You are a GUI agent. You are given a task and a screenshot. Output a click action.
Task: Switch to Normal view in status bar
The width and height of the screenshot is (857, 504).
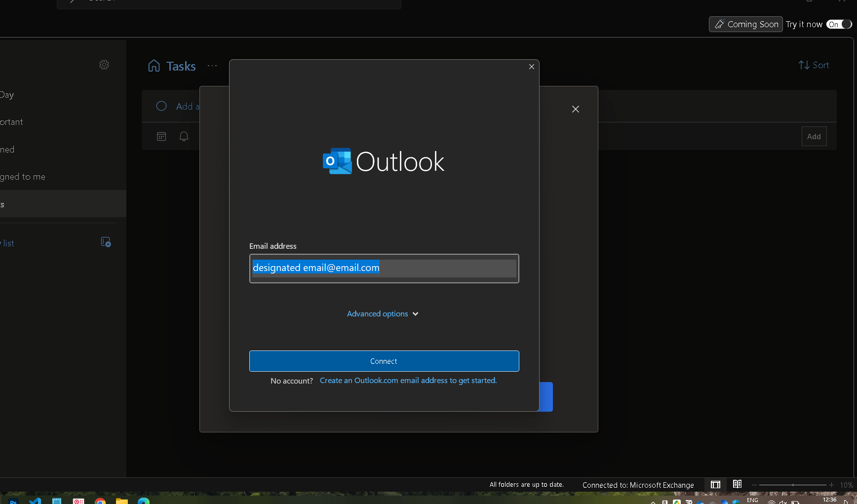point(715,485)
